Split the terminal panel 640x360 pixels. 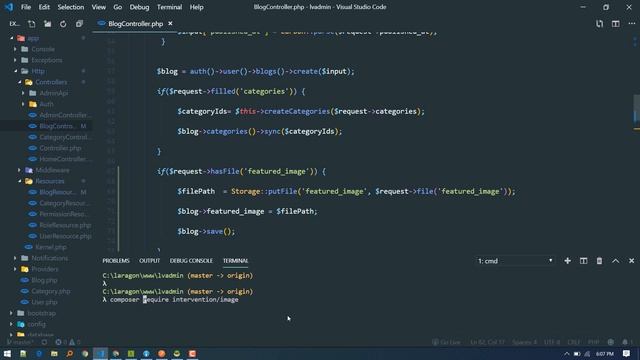tap(583, 261)
